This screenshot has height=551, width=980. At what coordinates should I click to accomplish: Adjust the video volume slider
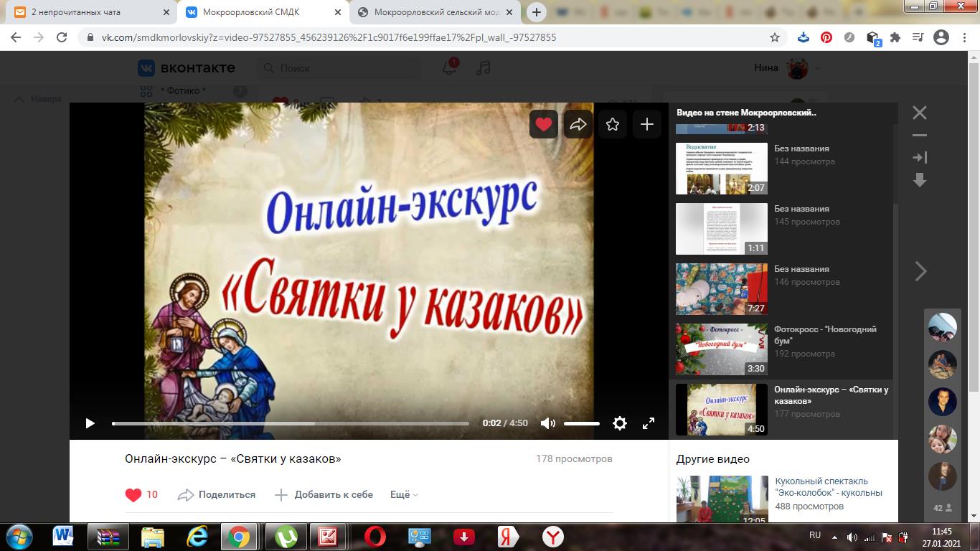pyautogui.click(x=582, y=423)
